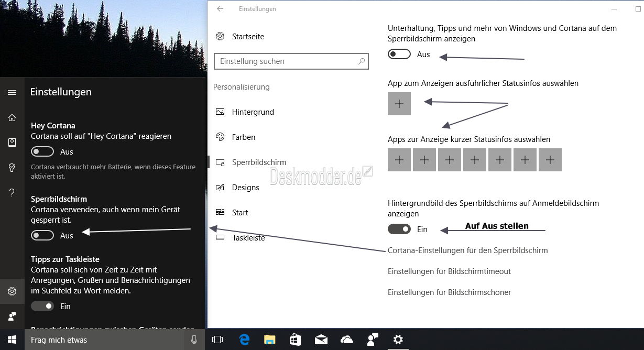Click first plus button under kurzer Statusinfos
Screen dimensions: 644x350
point(399,160)
